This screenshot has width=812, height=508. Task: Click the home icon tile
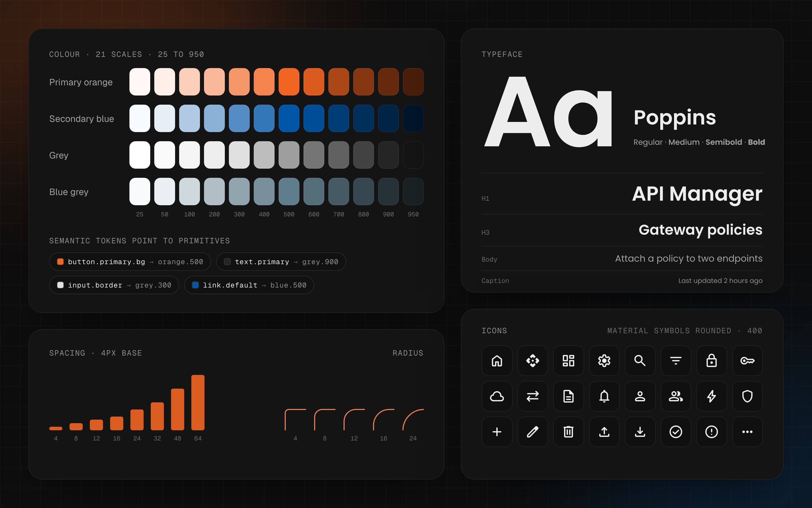[497, 360]
